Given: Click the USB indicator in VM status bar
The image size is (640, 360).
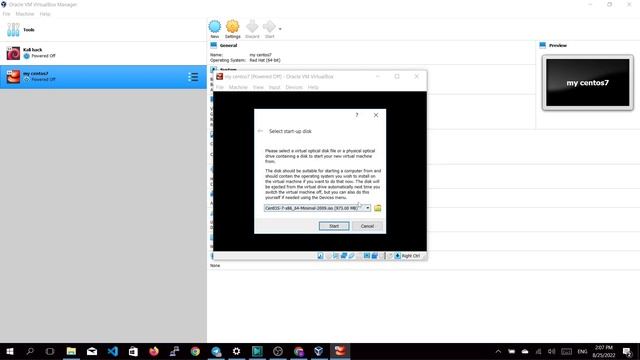Looking at the screenshot, I should pos(351,256).
